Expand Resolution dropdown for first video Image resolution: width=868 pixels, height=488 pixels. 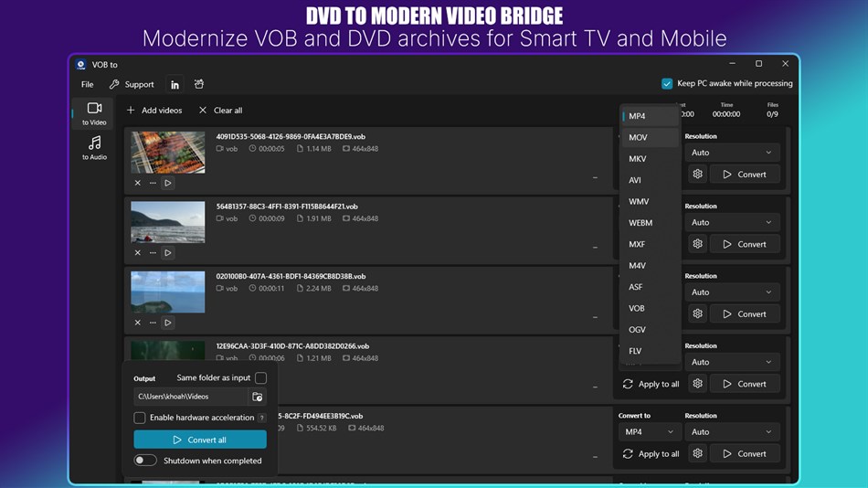click(x=732, y=153)
